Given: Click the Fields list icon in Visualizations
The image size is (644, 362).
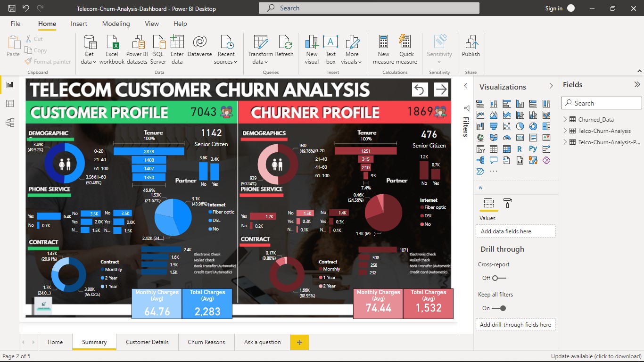Looking at the screenshot, I should click(x=489, y=203).
